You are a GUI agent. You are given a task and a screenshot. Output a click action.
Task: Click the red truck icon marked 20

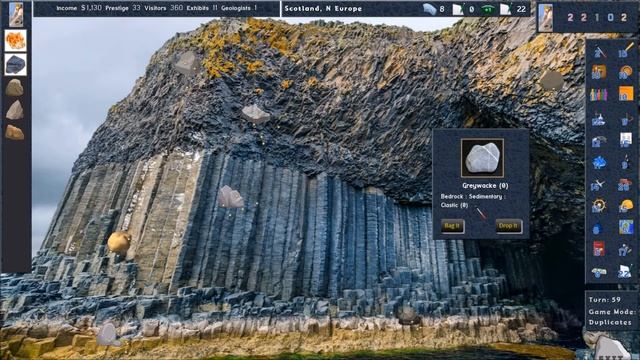pyautogui.click(x=625, y=184)
